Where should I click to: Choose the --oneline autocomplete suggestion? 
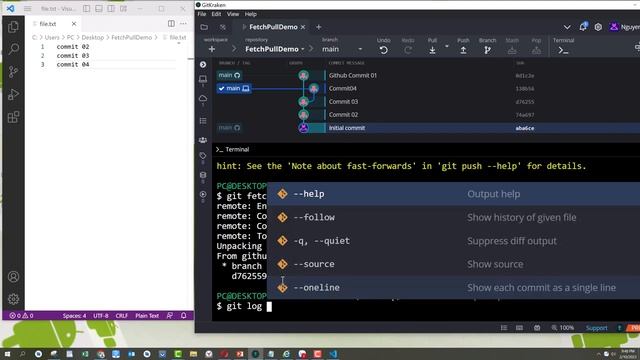(453, 287)
